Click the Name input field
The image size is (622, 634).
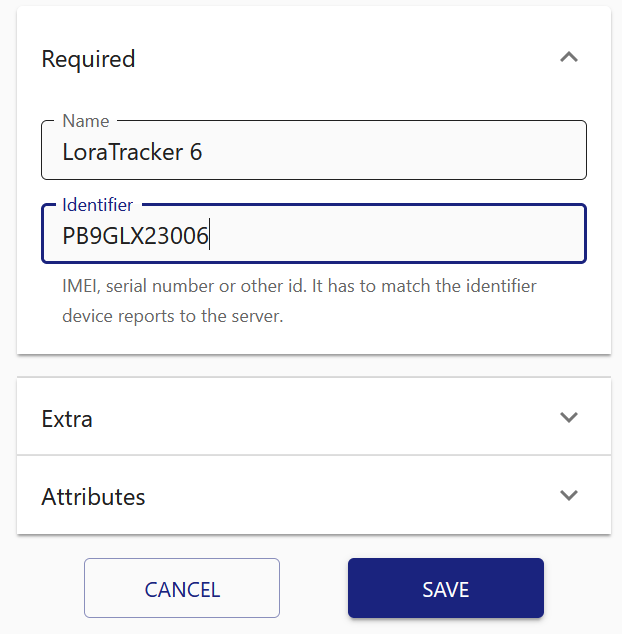(314, 152)
